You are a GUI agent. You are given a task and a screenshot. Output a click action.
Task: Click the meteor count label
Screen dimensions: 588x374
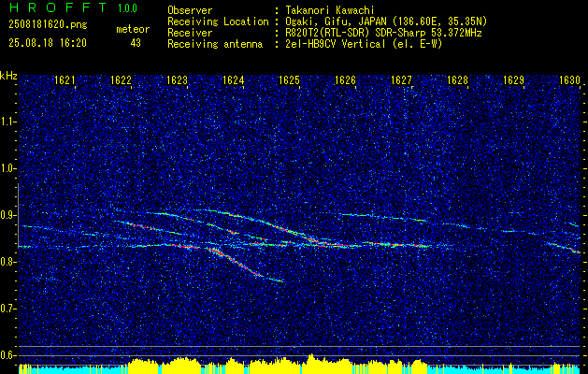[133, 29]
